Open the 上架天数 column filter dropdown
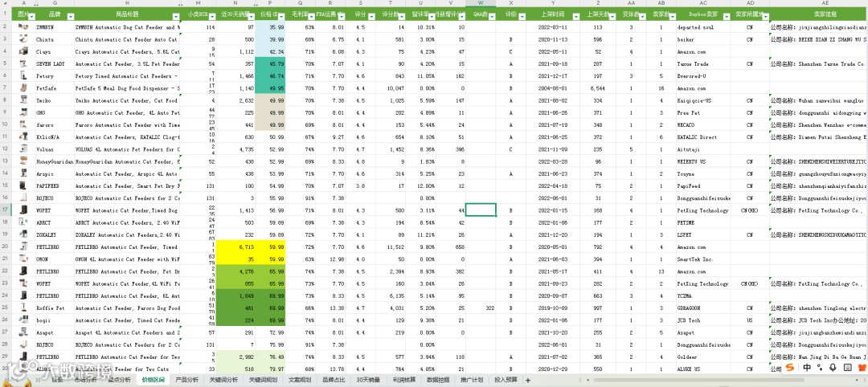The width and height of the screenshot is (868, 387). point(611,17)
